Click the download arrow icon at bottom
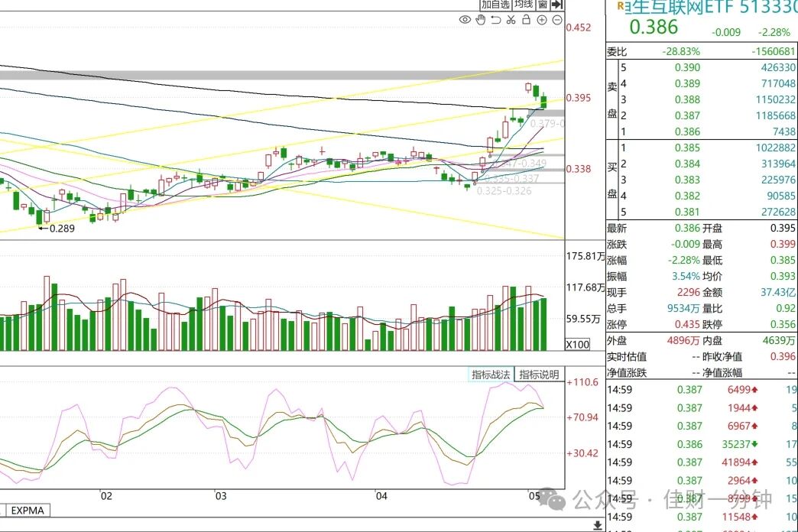798x532 pixels. (x=598, y=525)
